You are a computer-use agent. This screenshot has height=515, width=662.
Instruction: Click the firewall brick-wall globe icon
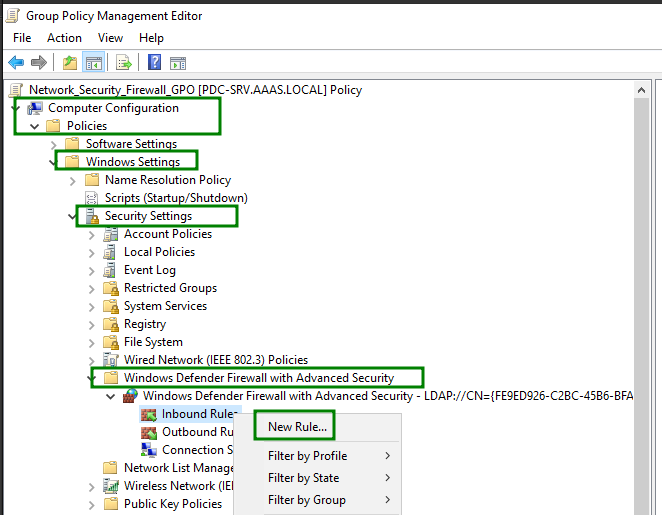130,396
